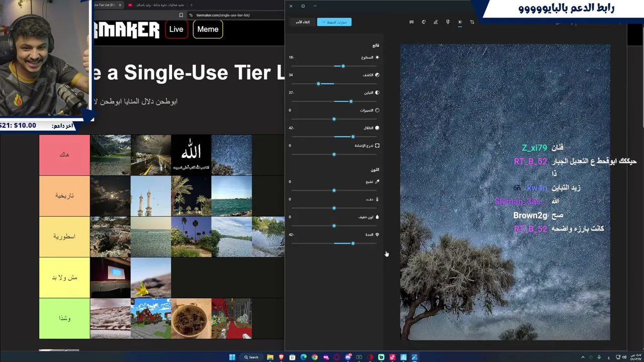Click the فاتح light section heading
The image size is (644, 362).
click(x=375, y=45)
